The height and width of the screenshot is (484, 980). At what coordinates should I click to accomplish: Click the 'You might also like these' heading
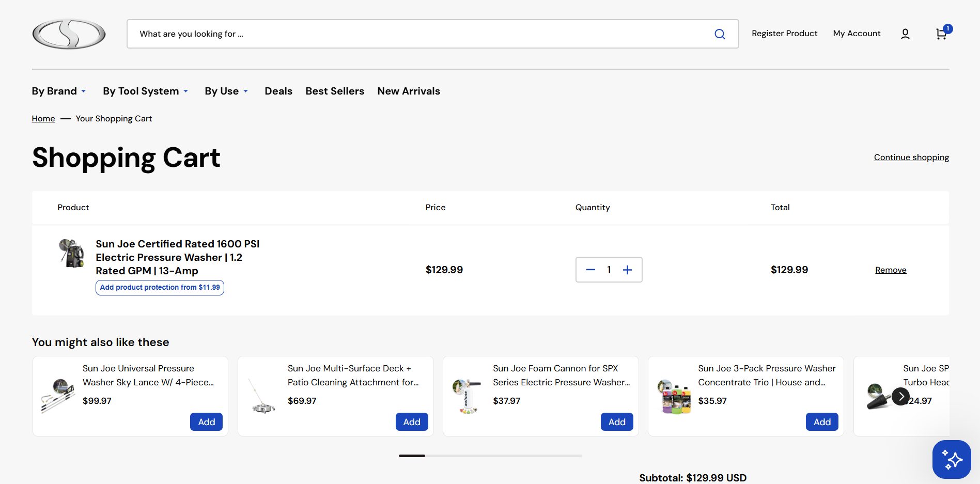click(101, 342)
